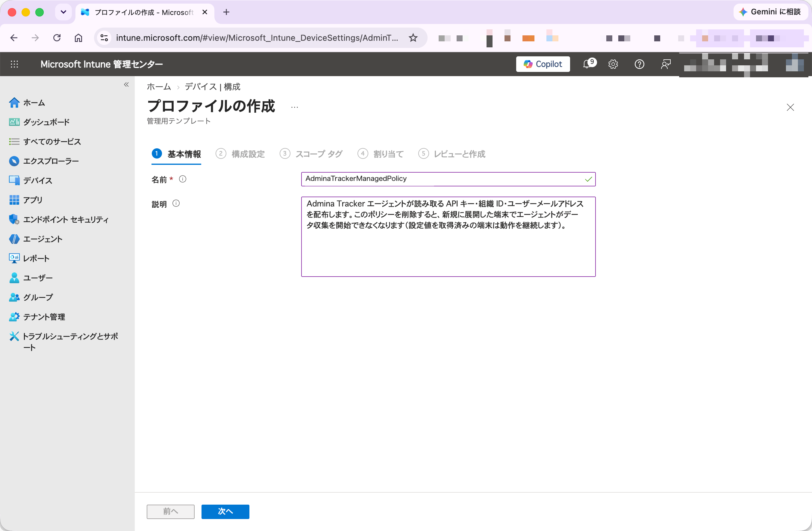Click the Gemini に相談 button
The image size is (812, 531).
pos(770,12)
